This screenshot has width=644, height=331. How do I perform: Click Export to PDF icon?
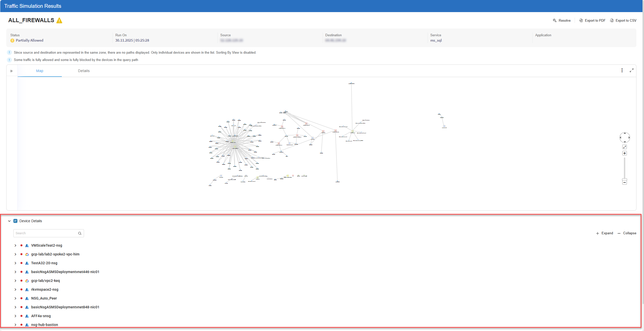point(581,20)
